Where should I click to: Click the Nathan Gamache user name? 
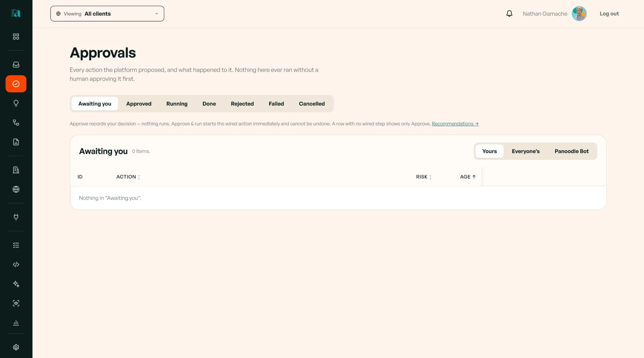545,14
